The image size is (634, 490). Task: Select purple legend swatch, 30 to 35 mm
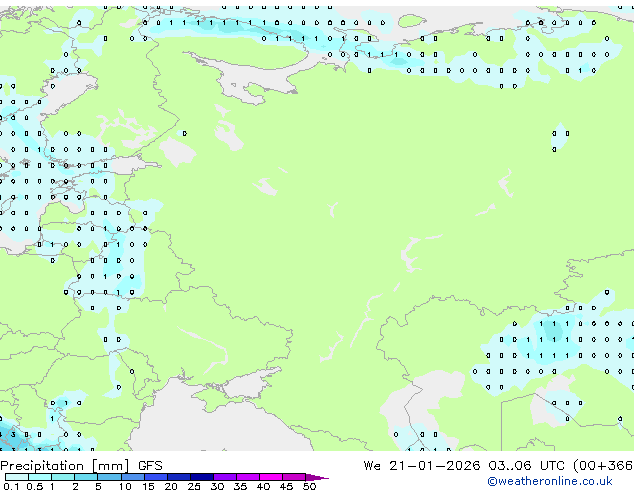tap(225, 477)
